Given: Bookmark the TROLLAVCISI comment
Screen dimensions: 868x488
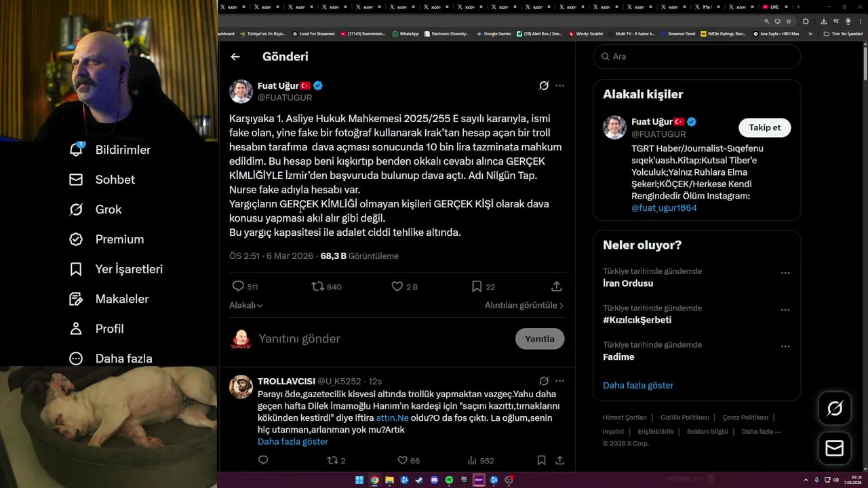Looking at the screenshot, I should click(x=541, y=460).
